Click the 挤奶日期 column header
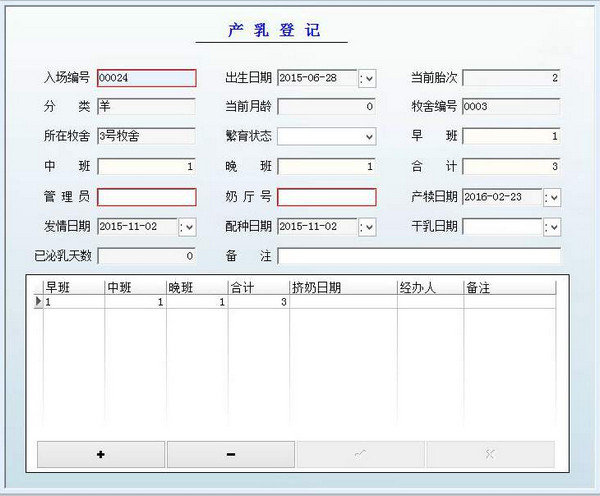The width and height of the screenshot is (600, 496). (342, 287)
